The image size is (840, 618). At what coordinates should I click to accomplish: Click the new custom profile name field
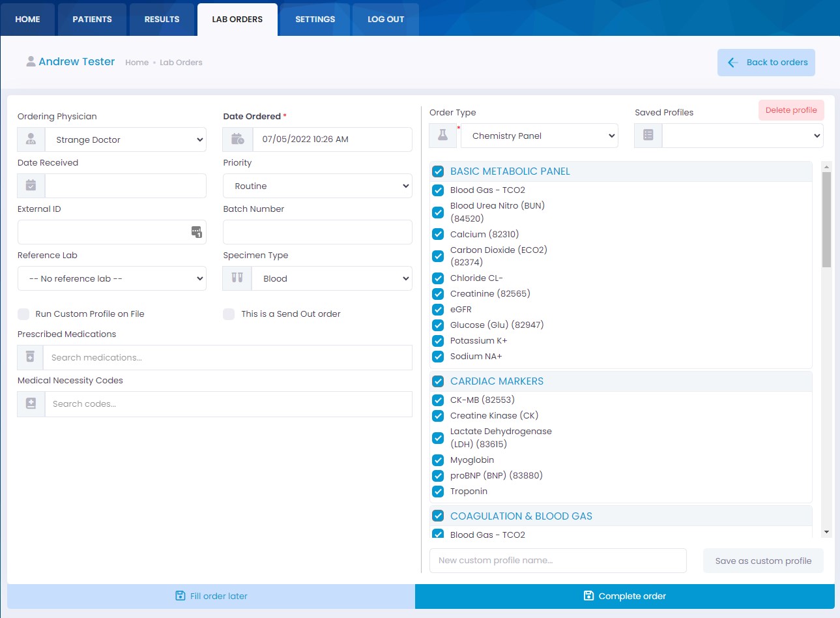(x=558, y=560)
